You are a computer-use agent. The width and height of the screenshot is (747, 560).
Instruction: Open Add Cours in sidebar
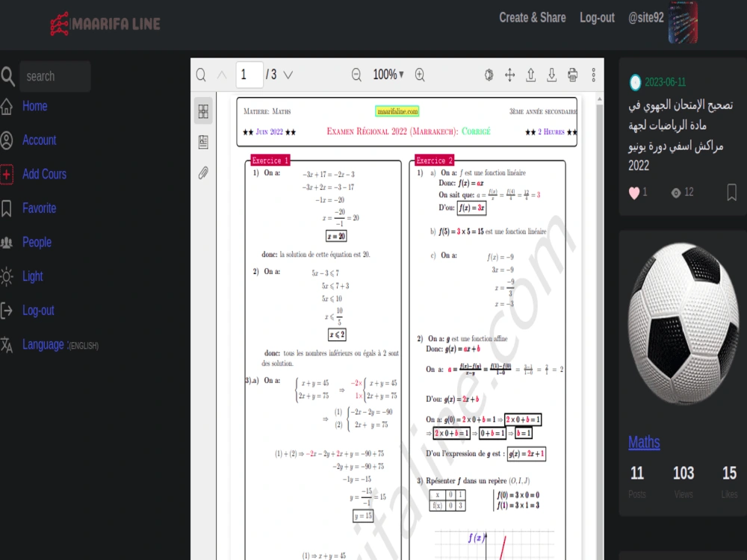44,174
